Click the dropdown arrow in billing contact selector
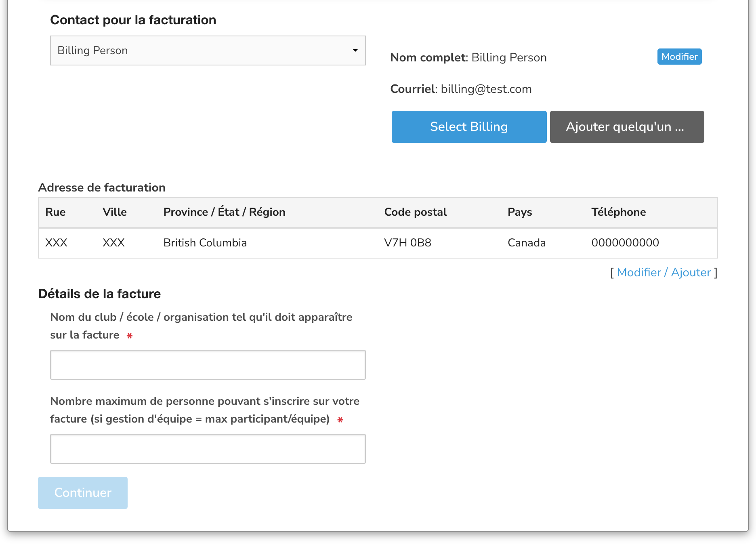 click(x=355, y=50)
